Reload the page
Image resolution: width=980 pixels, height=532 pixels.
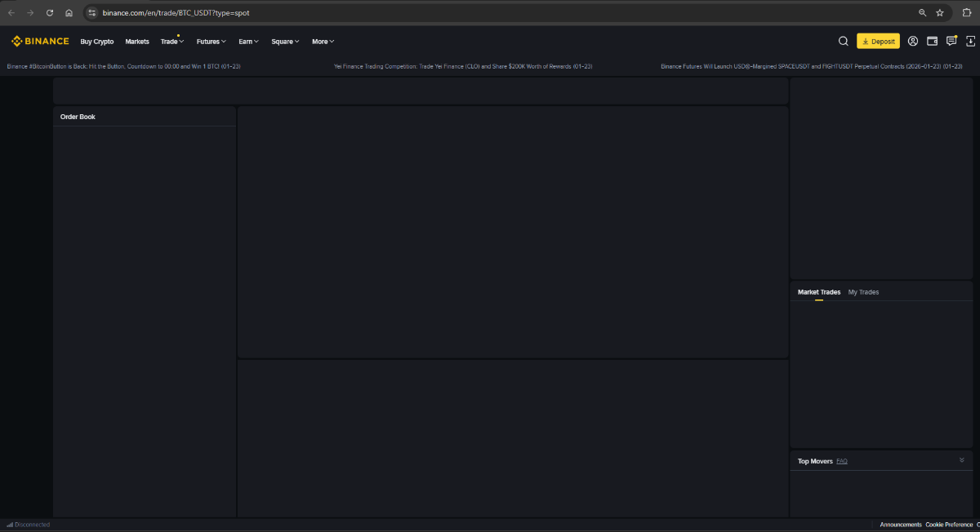50,13
